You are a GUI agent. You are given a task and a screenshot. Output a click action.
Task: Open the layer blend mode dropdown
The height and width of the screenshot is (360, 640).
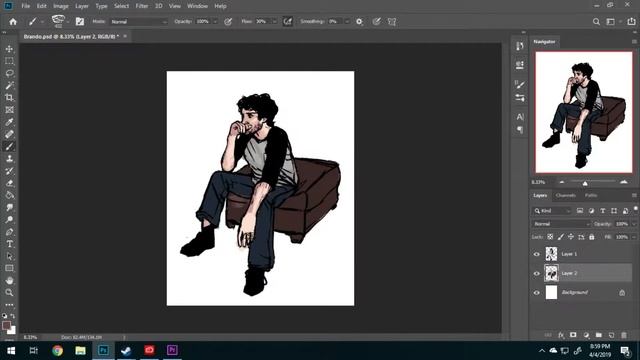pyautogui.click(x=561, y=224)
